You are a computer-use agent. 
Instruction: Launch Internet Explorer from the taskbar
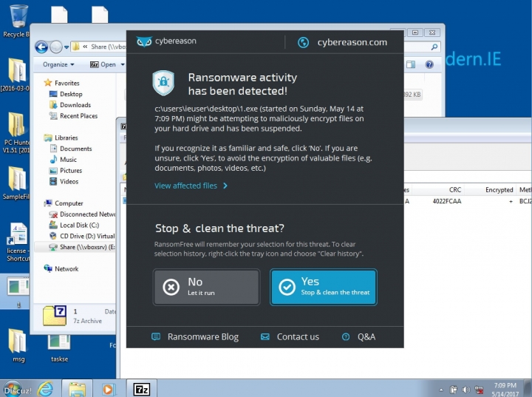click(x=46, y=389)
